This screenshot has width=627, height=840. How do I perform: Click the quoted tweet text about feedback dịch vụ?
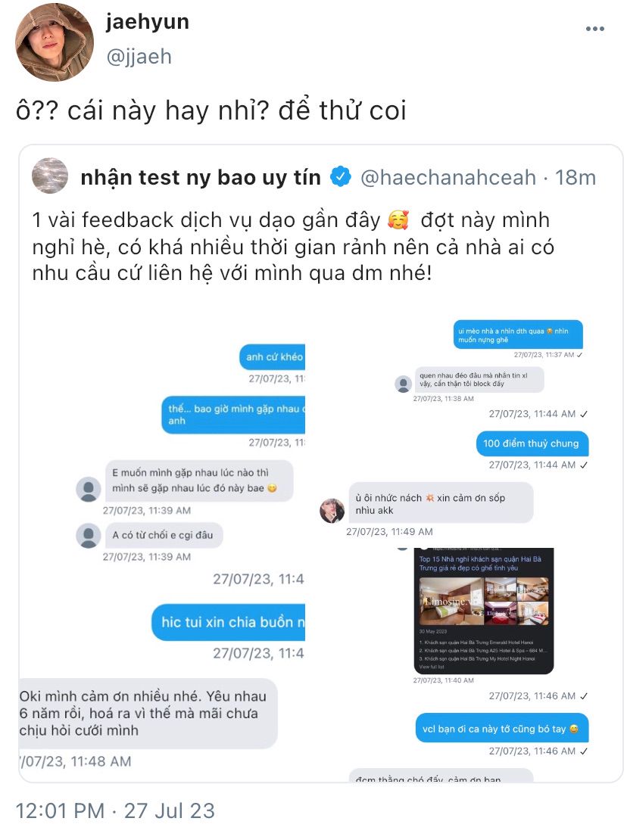[x=292, y=247]
